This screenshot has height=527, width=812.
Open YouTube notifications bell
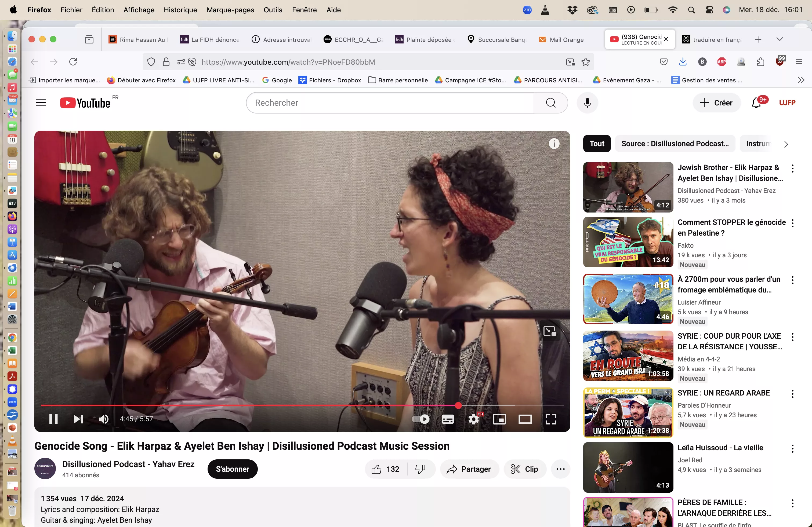(x=756, y=103)
